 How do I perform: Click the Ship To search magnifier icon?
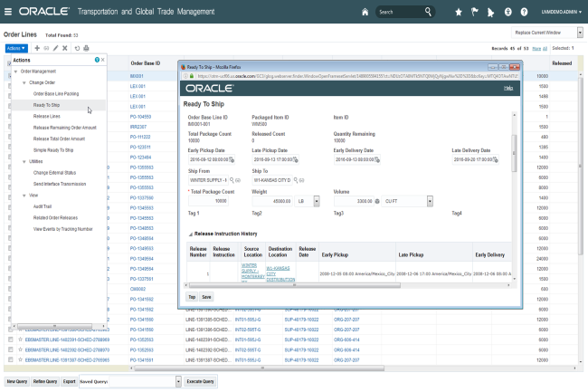(296, 180)
